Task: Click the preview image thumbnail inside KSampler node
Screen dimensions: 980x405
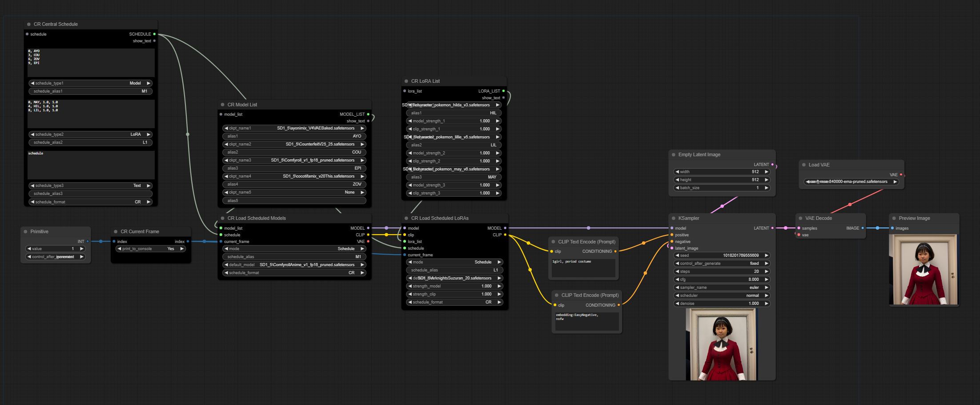Action: [x=721, y=344]
